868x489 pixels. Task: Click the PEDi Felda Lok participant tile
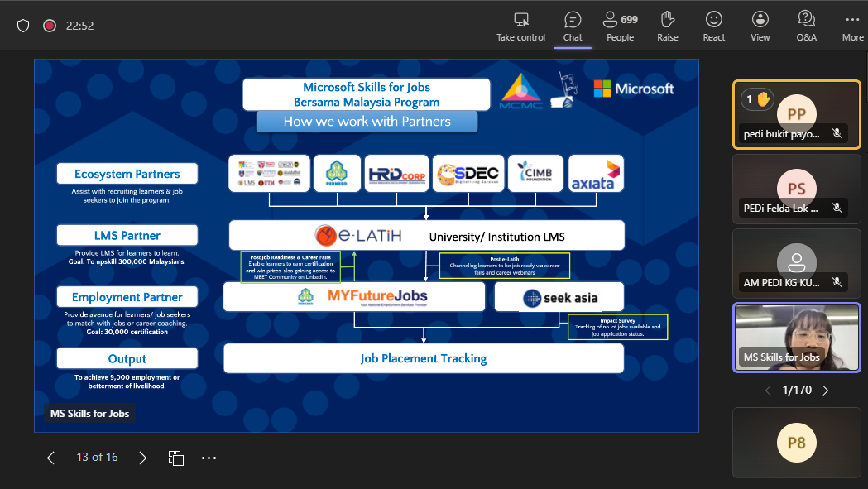(x=796, y=189)
